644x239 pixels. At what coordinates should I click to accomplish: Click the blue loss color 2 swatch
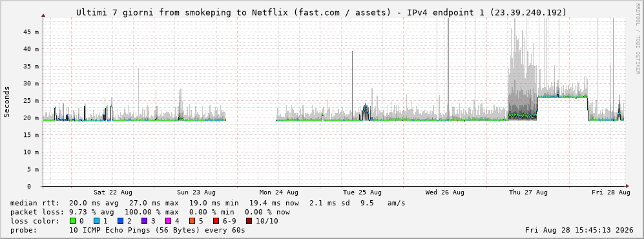pyautogui.click(x=119, y=221)
